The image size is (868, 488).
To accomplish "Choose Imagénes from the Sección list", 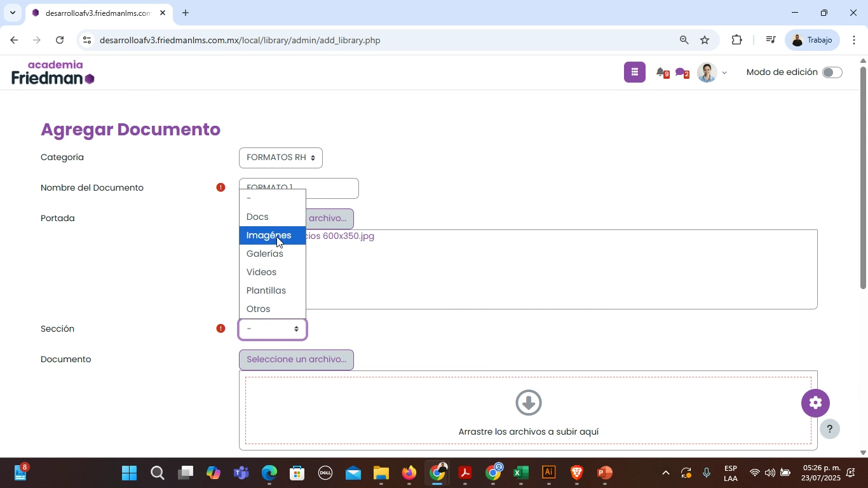I will pyautogui.click(x=273, y=235).
